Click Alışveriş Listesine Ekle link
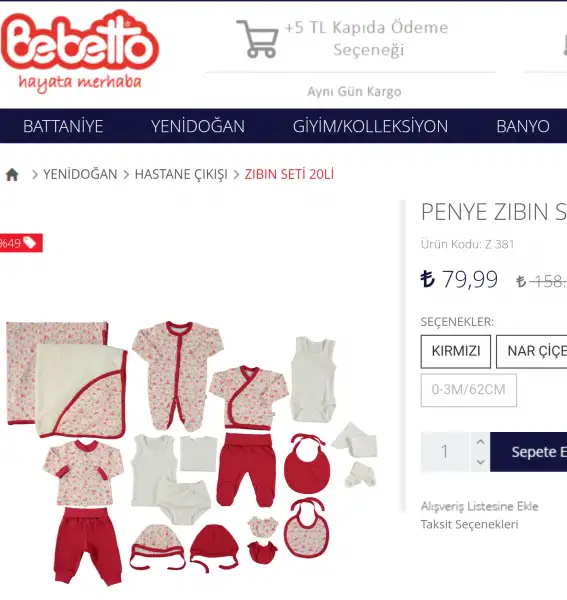The height and width of the screenshot is (600, 567). point(480,506)
